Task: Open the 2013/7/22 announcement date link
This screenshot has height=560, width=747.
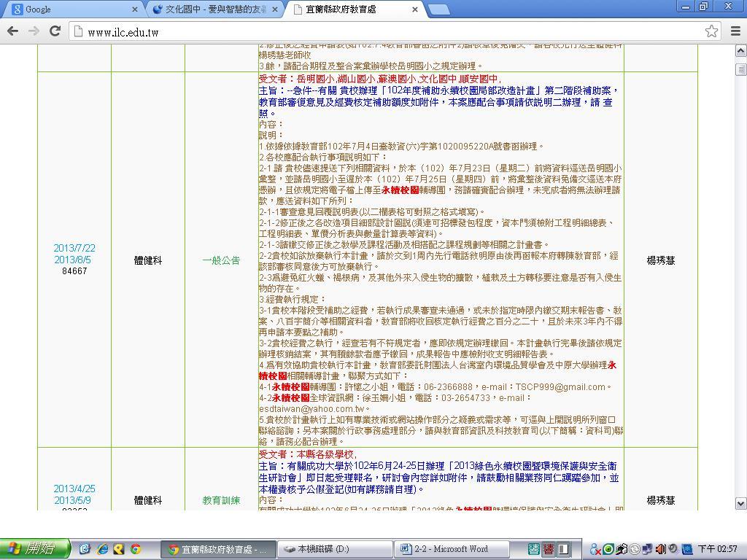Action: [74, 249]
